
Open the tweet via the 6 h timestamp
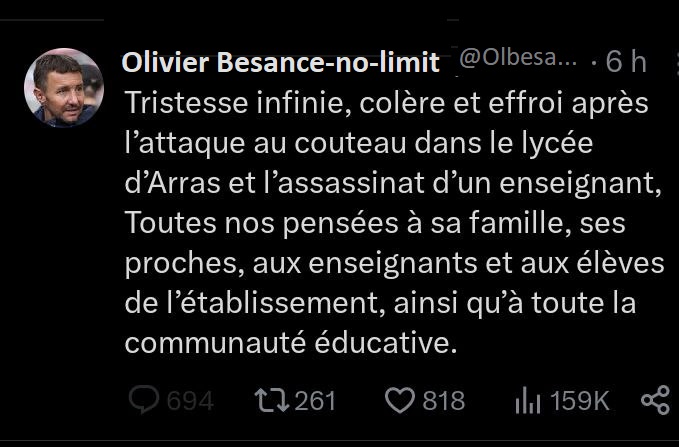626,62
